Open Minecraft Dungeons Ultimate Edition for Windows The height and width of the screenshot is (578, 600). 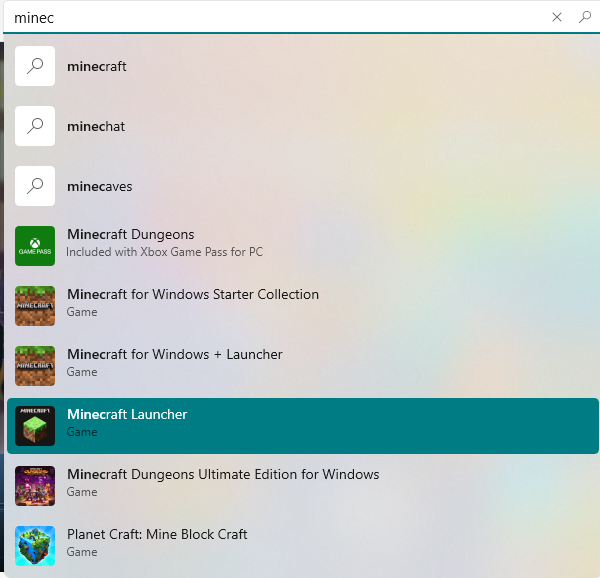pyautogui.click(x=303, y=486)
